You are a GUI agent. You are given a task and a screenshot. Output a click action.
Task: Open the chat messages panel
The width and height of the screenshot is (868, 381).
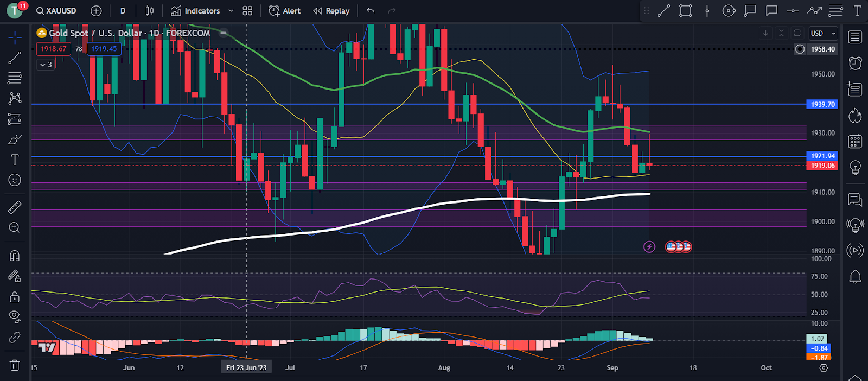pyautogui.click(x=855, y=200)
